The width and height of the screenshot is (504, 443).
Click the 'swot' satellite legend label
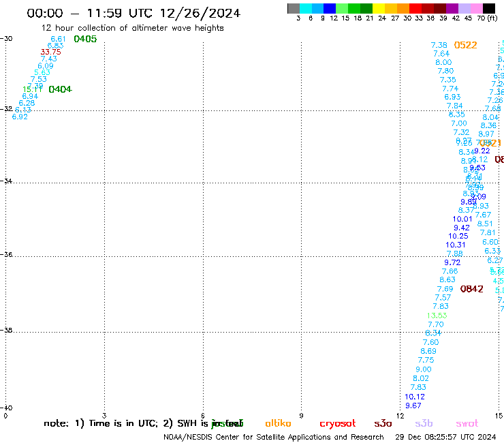pos(467,424)
